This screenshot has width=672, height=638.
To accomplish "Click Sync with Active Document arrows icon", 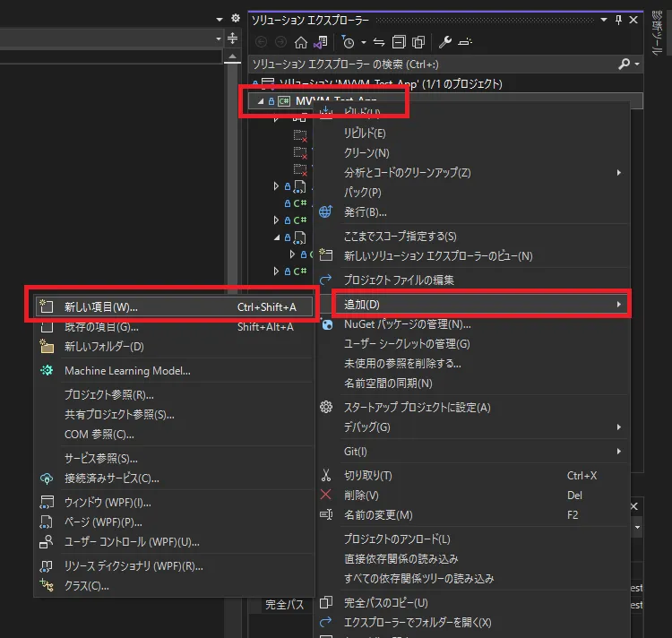I will click(x=379, y=42).
